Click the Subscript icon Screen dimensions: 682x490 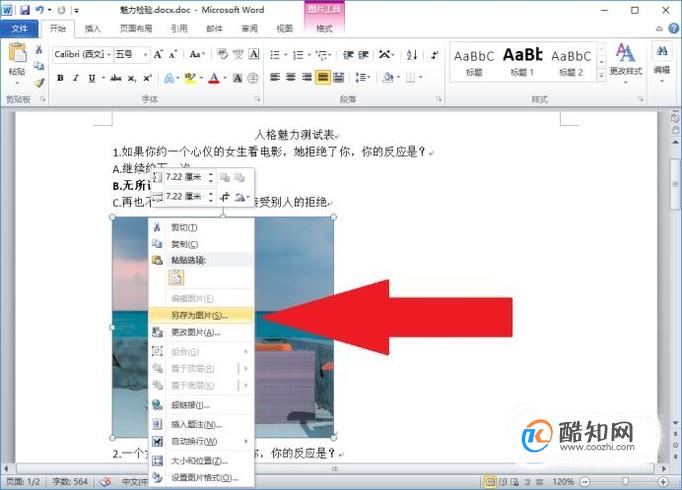pyautogui.click(x=132, y=78)
